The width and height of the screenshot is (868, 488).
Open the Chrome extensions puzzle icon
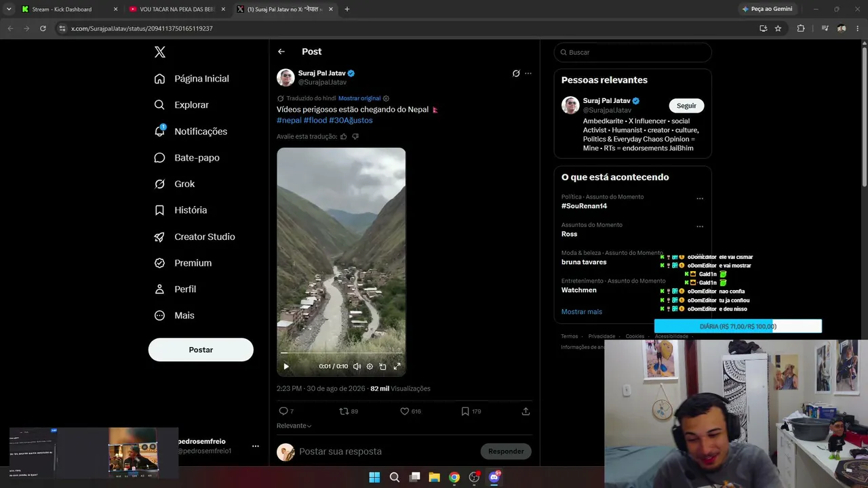coord(801,28)
